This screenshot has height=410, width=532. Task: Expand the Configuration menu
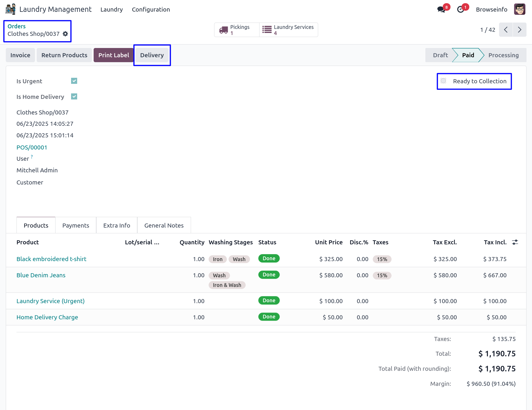151,10
